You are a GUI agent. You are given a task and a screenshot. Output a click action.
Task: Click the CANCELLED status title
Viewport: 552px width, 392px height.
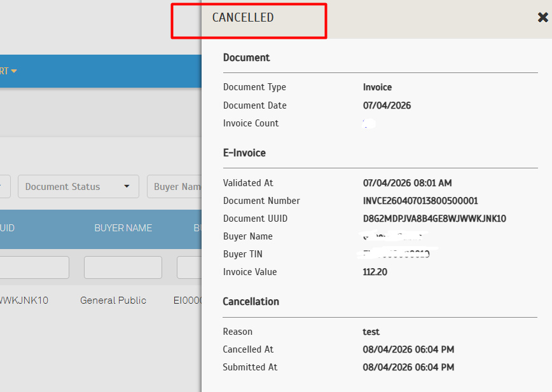coord(243,18)
